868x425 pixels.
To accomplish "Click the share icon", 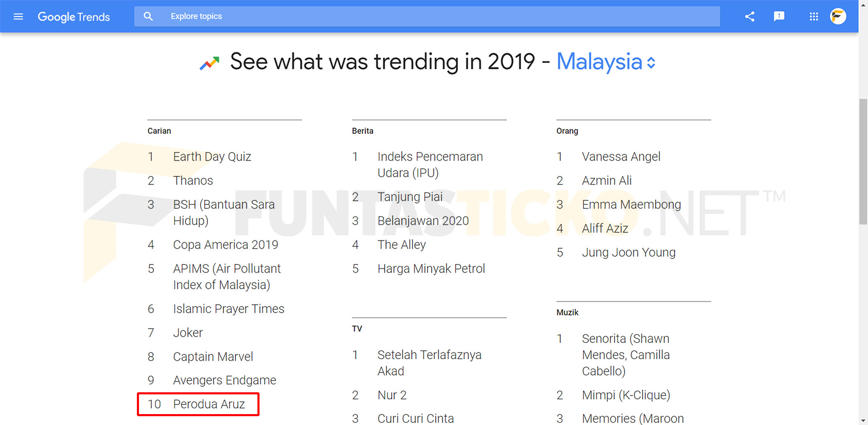I will (750, 16).
